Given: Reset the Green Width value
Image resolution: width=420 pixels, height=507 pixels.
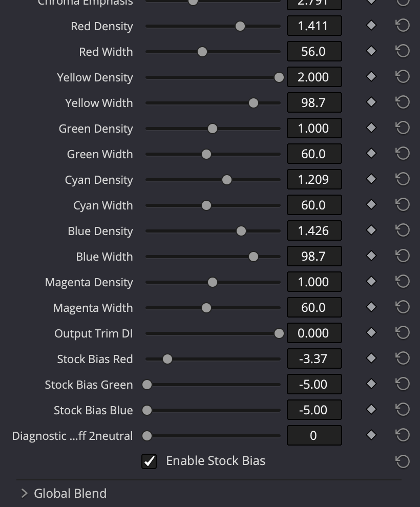Looking at the screenshot, I should (403, 153).
